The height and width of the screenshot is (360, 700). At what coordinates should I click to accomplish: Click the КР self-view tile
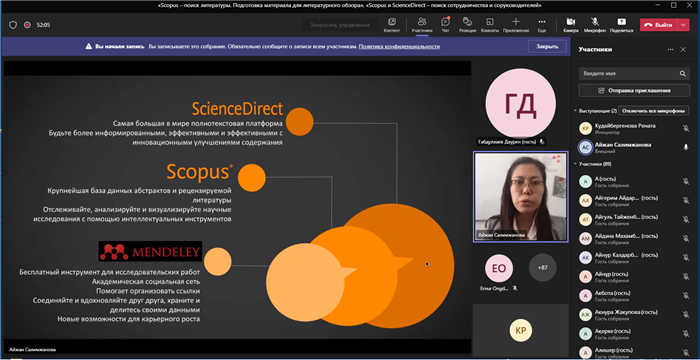click(521, 331)
